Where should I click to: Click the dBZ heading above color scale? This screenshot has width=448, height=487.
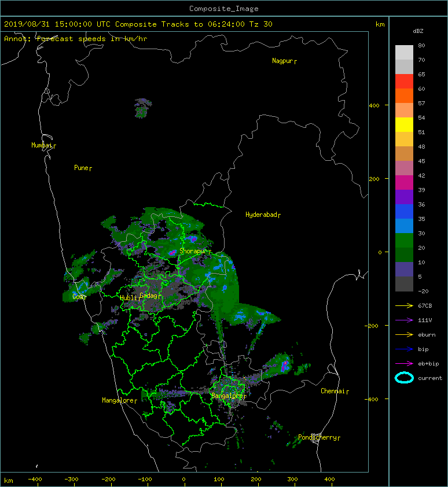(x=418, y=31)
